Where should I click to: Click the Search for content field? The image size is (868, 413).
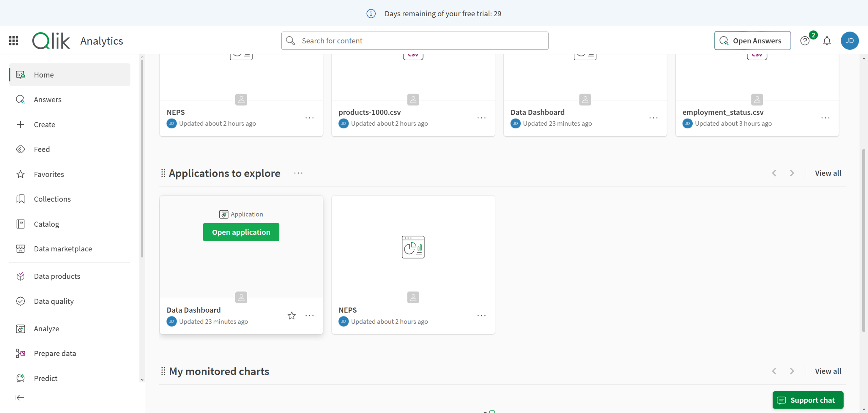click(414, 41)
